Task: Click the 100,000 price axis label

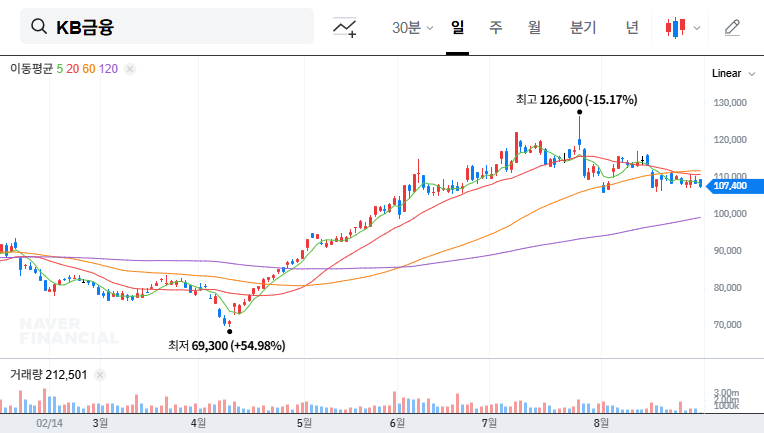Action: click(x=730, y=214)
